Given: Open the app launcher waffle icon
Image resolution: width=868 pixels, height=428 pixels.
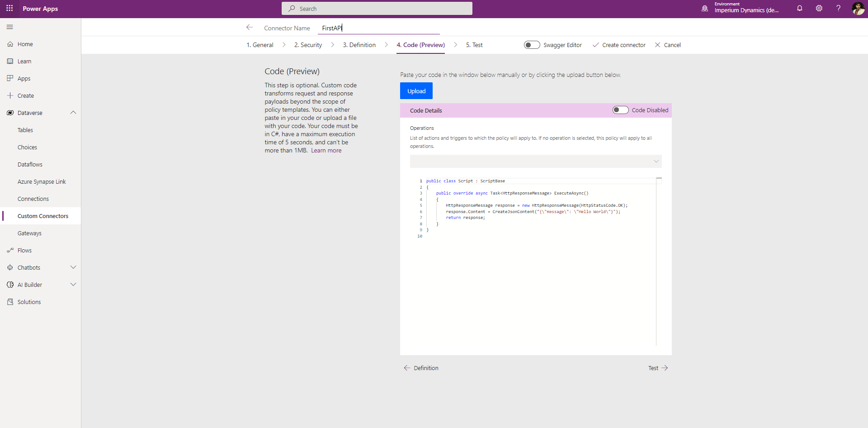Looking at the screenshot, I should point(9,9).
